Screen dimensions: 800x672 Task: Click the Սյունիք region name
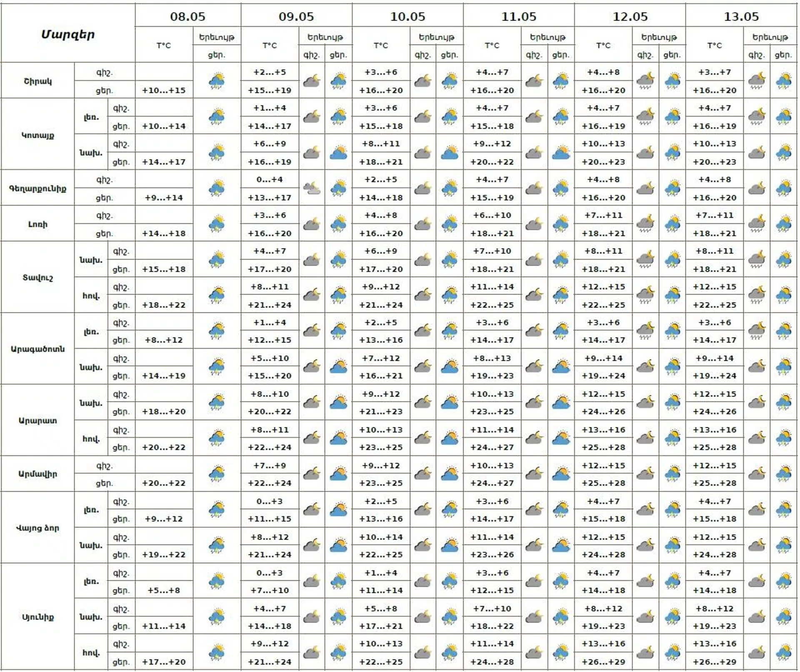(37, 617)
